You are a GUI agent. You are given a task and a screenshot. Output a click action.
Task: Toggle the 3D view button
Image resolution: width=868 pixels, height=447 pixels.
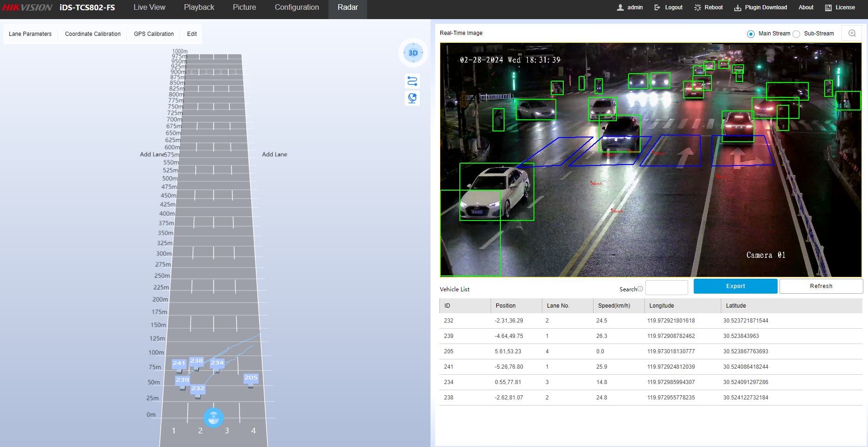pos(413,53)
